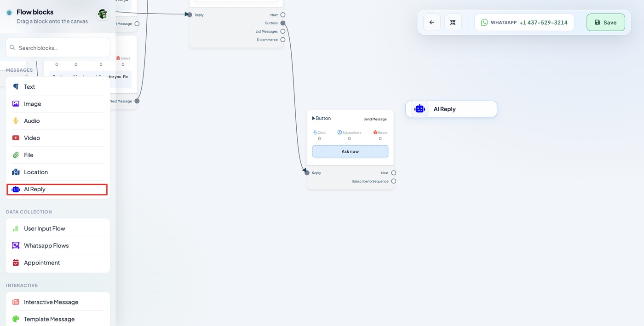The height and width of the screenshot is (326, 644).
Task: Click the back arrow button
Action: (x=431, y=22)
